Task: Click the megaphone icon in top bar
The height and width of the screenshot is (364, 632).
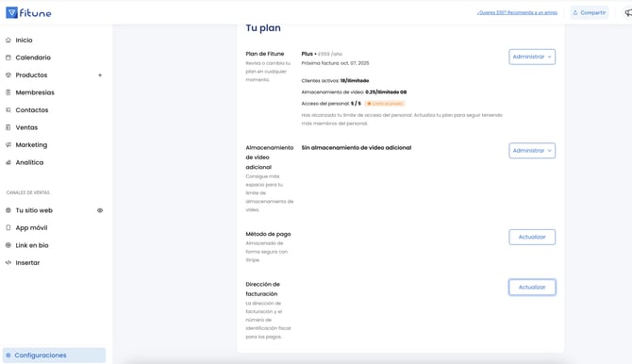Action: click(x=628, y=13)
